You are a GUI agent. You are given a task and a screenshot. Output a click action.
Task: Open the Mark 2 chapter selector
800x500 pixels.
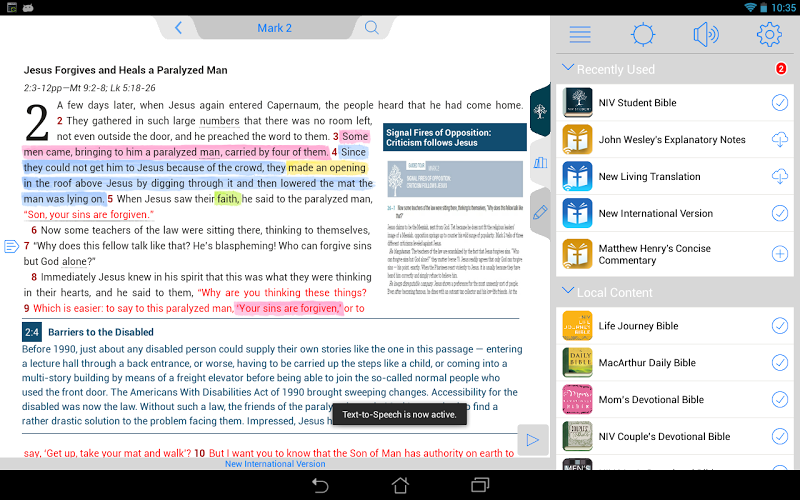coord(274,28)
